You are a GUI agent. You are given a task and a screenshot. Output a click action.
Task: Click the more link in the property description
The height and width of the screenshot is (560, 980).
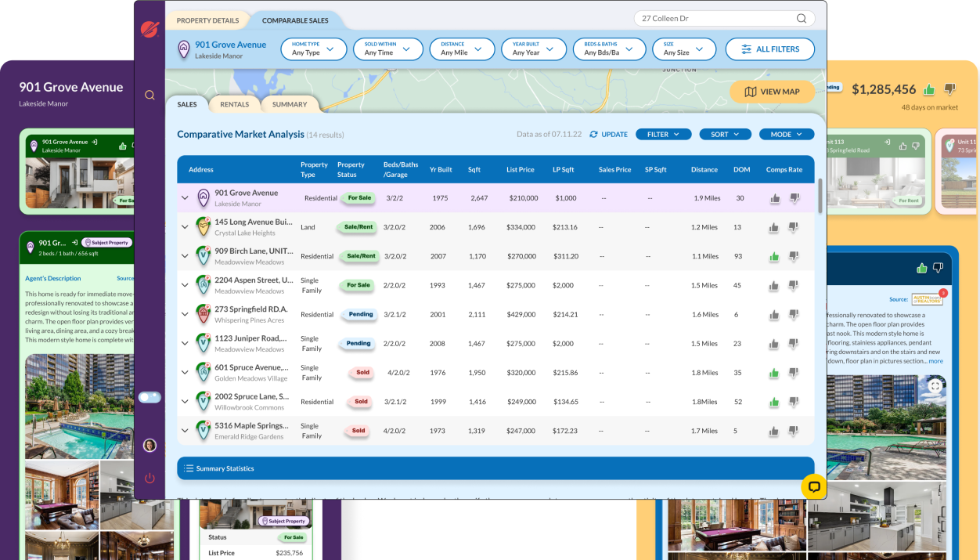(935, 361)
